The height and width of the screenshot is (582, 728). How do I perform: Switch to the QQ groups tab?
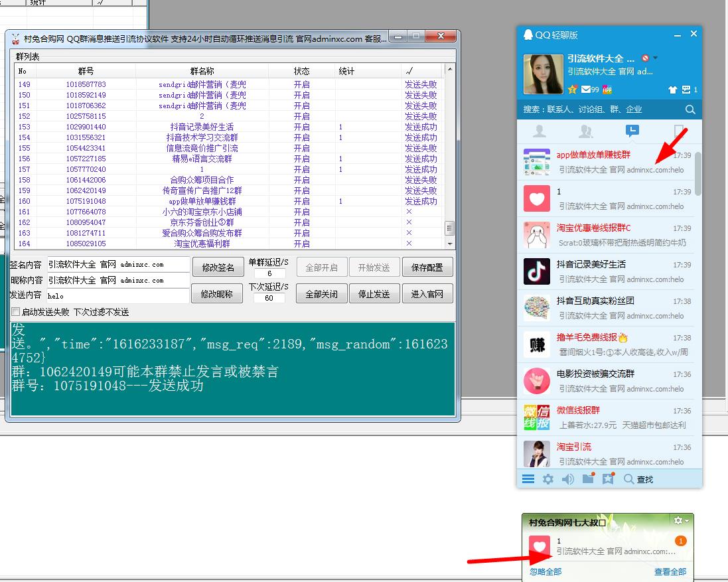coord(585,131)
